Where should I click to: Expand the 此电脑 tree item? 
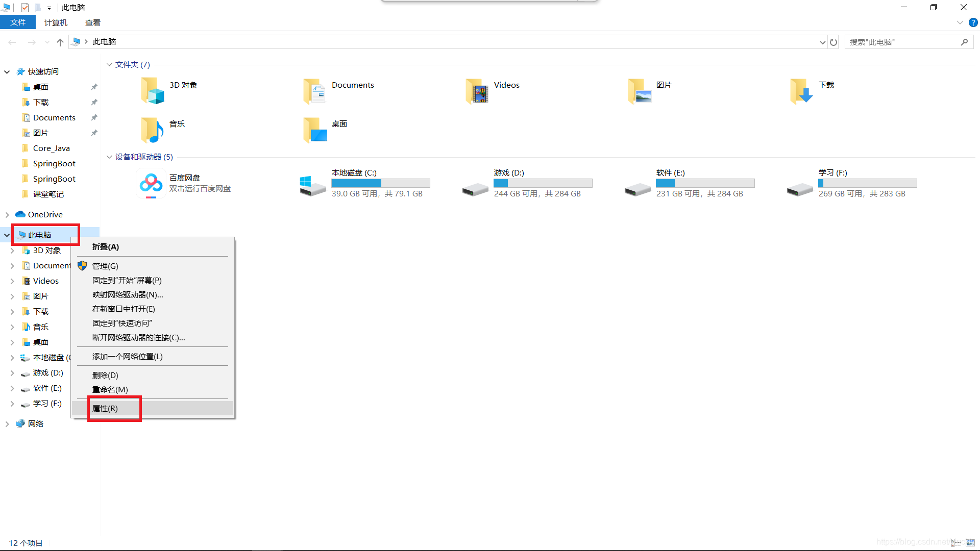coord(6,234)
